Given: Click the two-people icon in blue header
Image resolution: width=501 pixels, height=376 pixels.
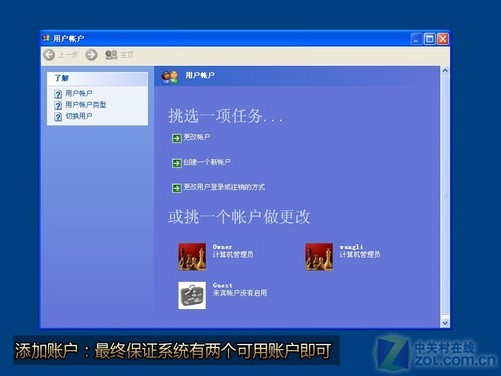Looking at the screenshot, I should pos(170,77).
